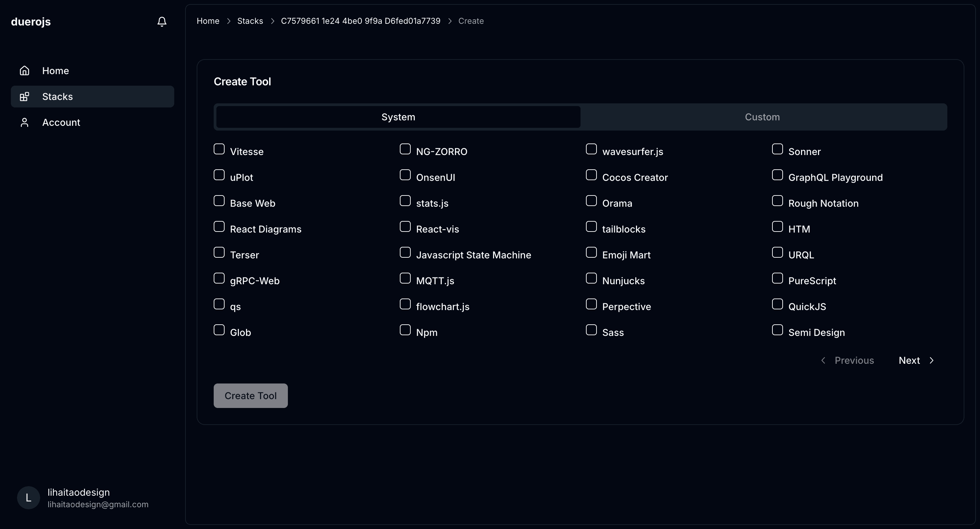Click the Create breadcrumb item

pyautogui.click(x=471, y=21)
